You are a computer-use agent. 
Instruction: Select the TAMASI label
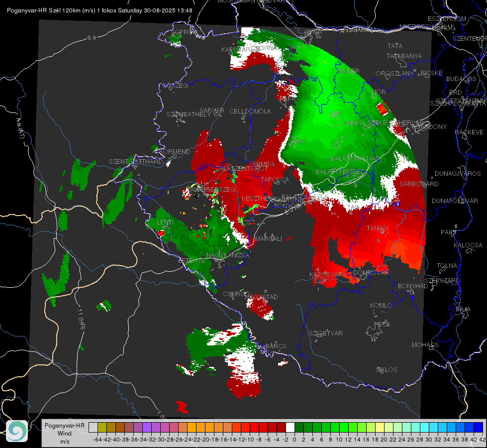coord(378,228)
